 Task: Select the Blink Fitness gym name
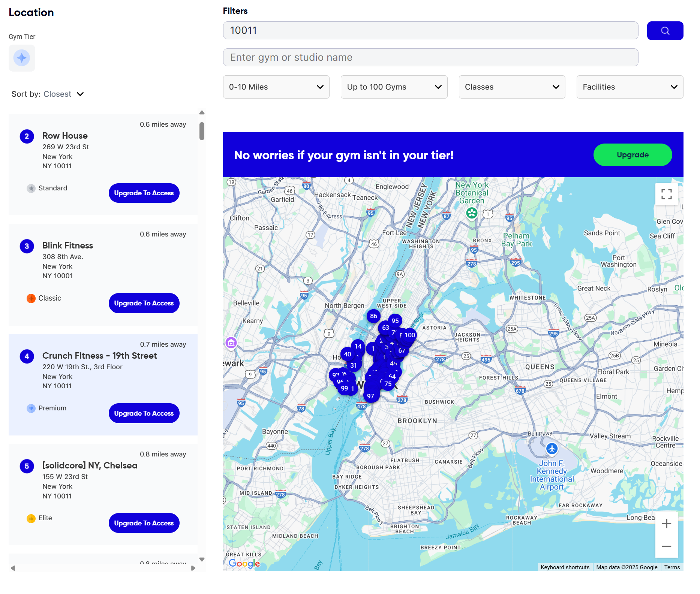[x=67, y=245]
